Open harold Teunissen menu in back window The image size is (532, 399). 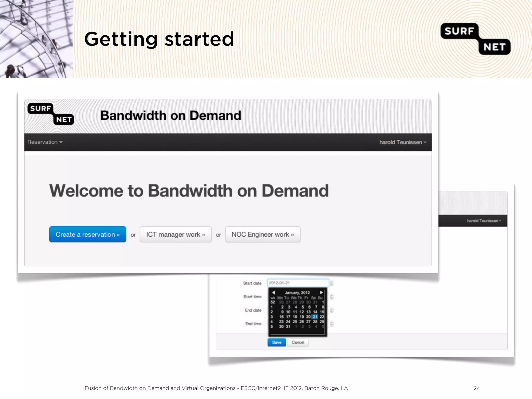tap(484, 221)
